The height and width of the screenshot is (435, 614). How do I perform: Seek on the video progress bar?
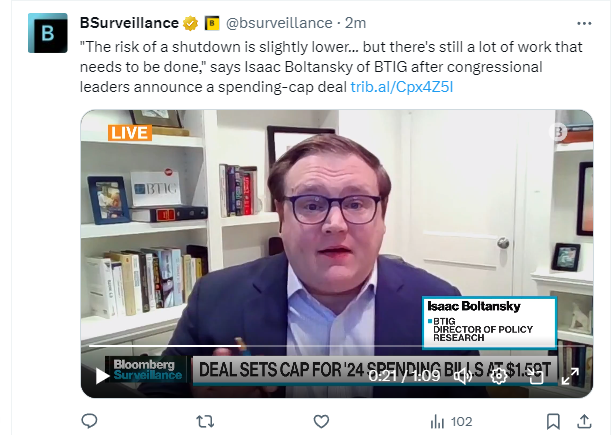click(x=337, y=346)
